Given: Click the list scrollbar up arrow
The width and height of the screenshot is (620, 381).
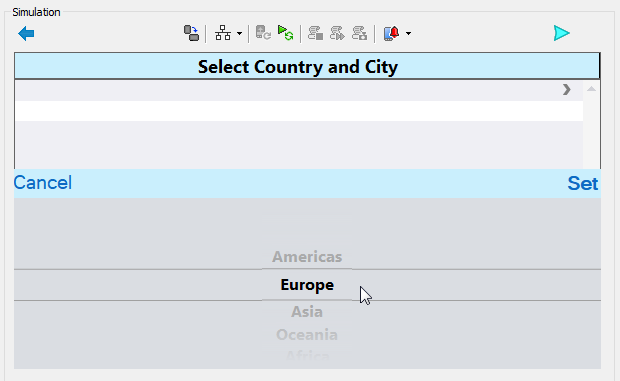Looking at the screenshot, I should (592, 89).
